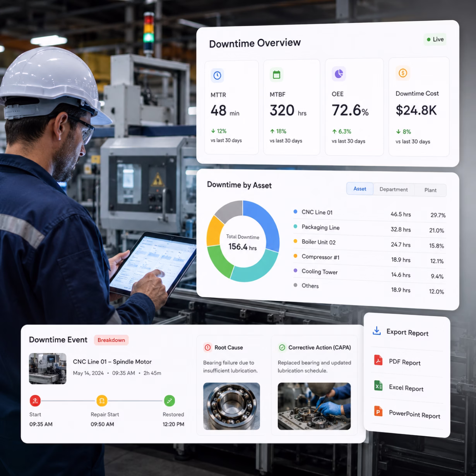This screenshot has width=476, height=476.
Task: Click the MTTR clock icon
Action: click(217, 75)
